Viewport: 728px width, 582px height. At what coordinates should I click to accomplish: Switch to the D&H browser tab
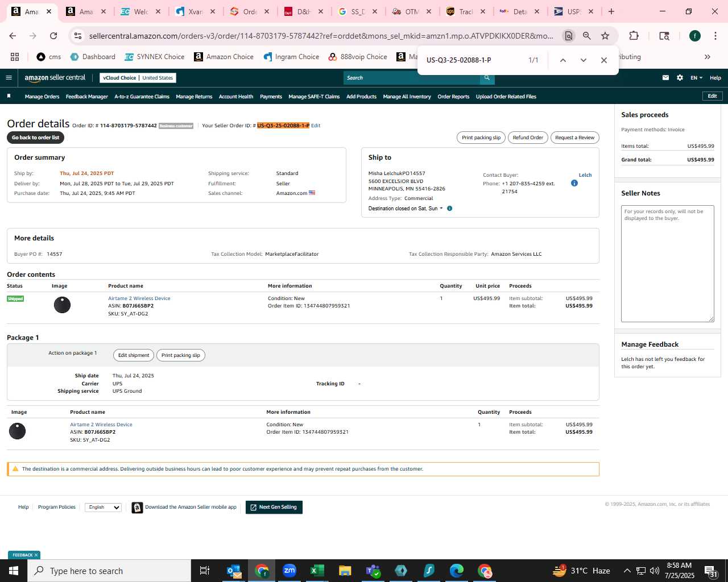(x=304, y=11)
